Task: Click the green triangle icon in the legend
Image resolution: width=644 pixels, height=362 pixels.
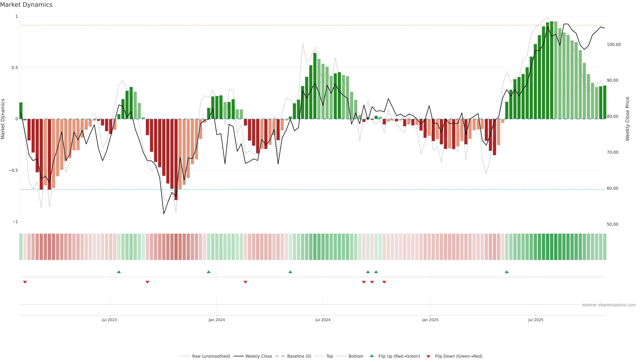Action: pyautogui.click(x=371, y=356)
